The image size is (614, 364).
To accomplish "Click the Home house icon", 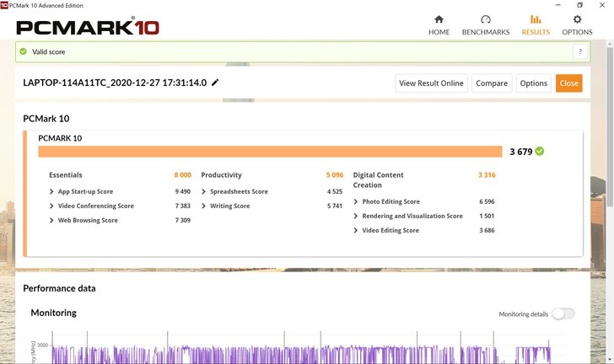I will [439, 19].
